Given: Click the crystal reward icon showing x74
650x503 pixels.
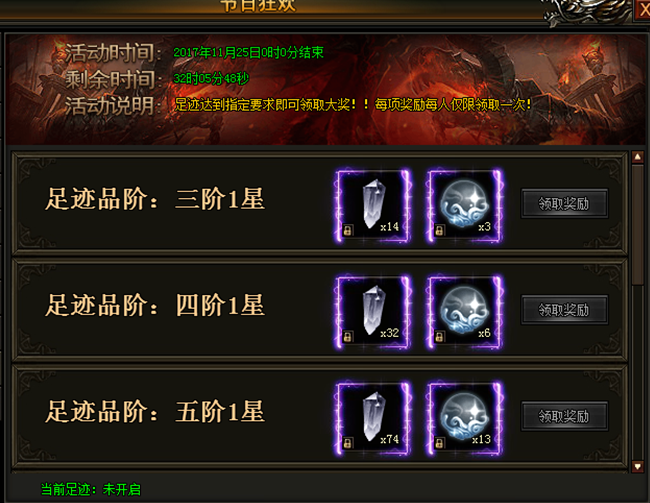Looking at the screenshot, I should tap(373, 418).
